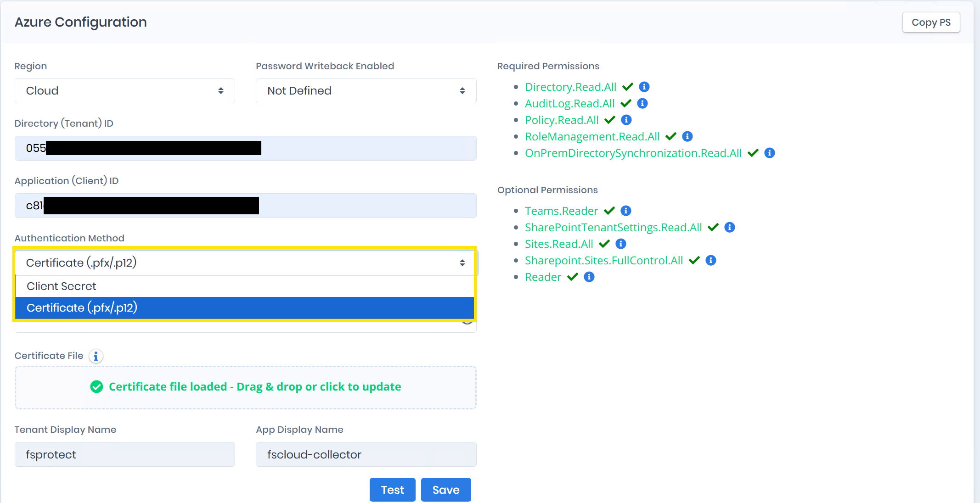Open the Region dropdown showing Cloud
The image size is (980, 503).
pyautogui.click(x=125, y=91)
